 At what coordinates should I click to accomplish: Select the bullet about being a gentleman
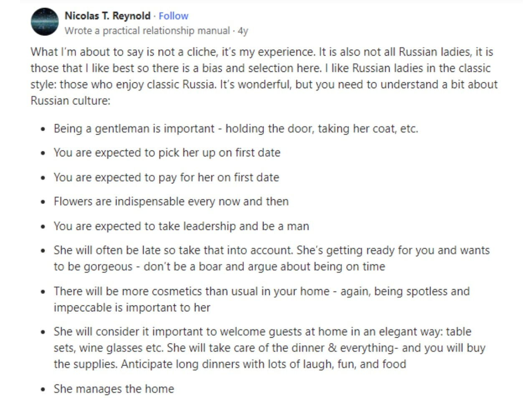(236, 129)
